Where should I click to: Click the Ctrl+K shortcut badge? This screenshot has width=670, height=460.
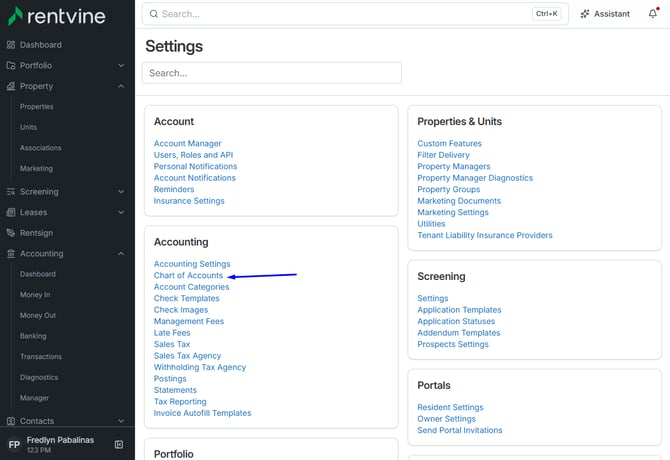pos(547,14)
